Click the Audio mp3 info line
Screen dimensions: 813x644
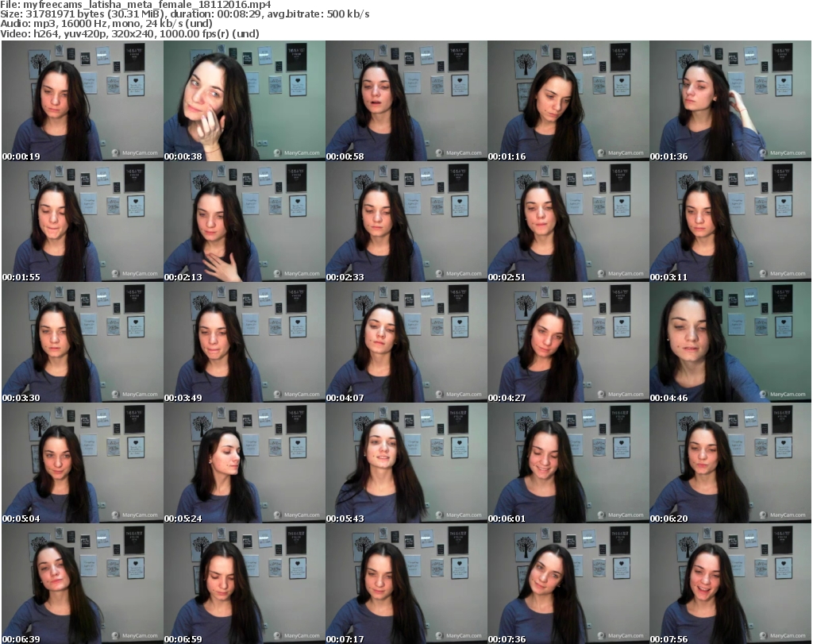[106, 24]
